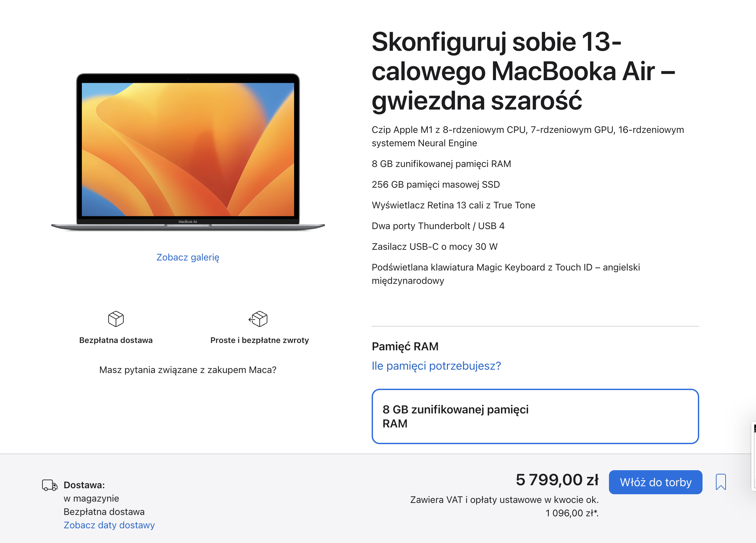Click the MacBook Air product image
The height and width of the screenshot is (543, 756).
tap(188, 152)
